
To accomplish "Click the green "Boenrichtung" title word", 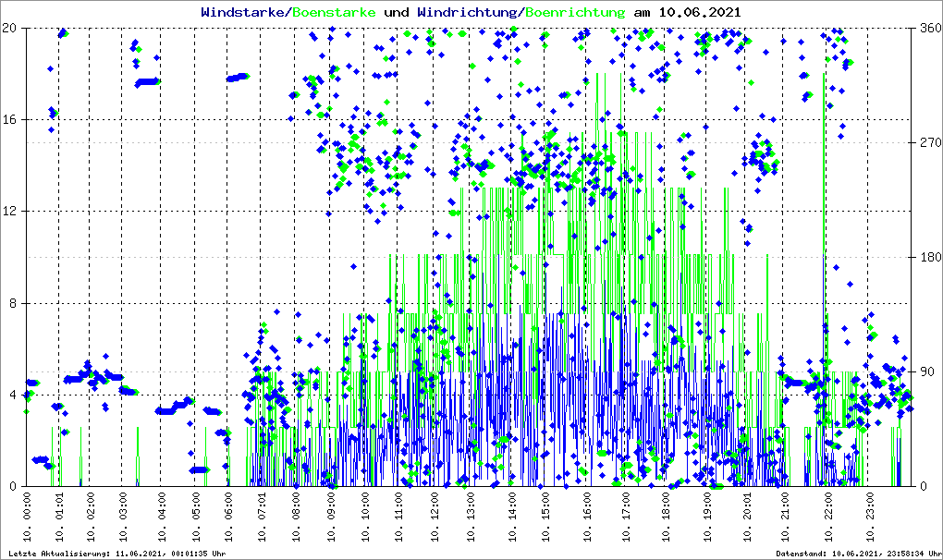I will (x=576, y=12).
